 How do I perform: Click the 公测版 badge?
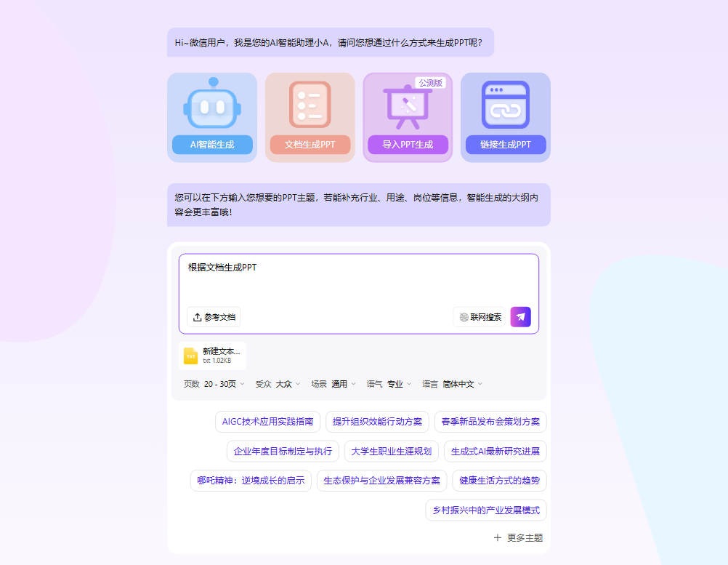tap(430, 83)
